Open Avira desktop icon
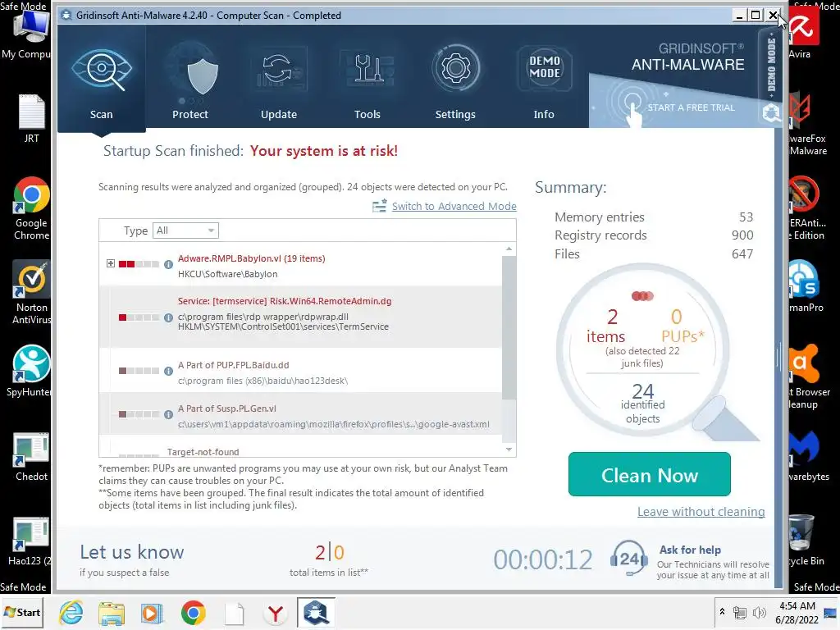 [802, 33]
